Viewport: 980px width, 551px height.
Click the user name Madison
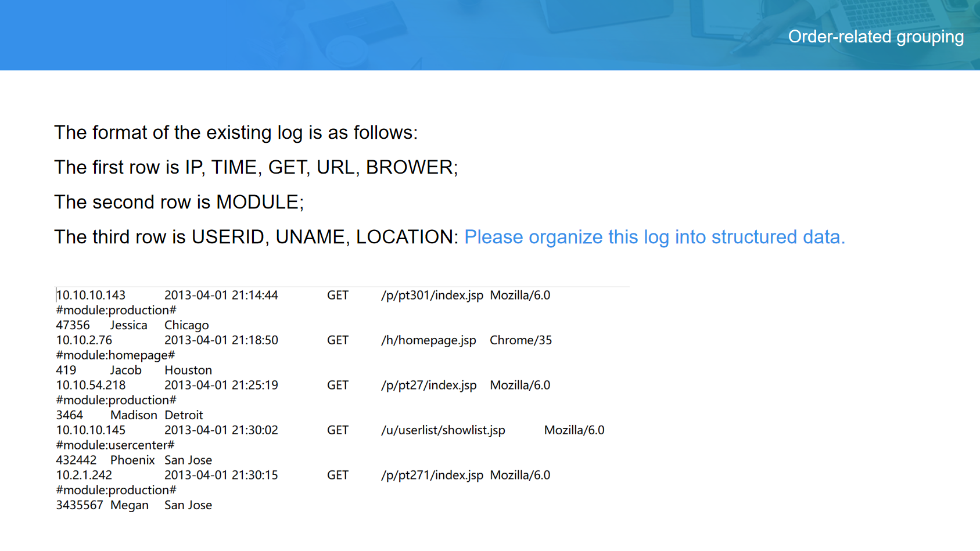(x=134, y=415)
